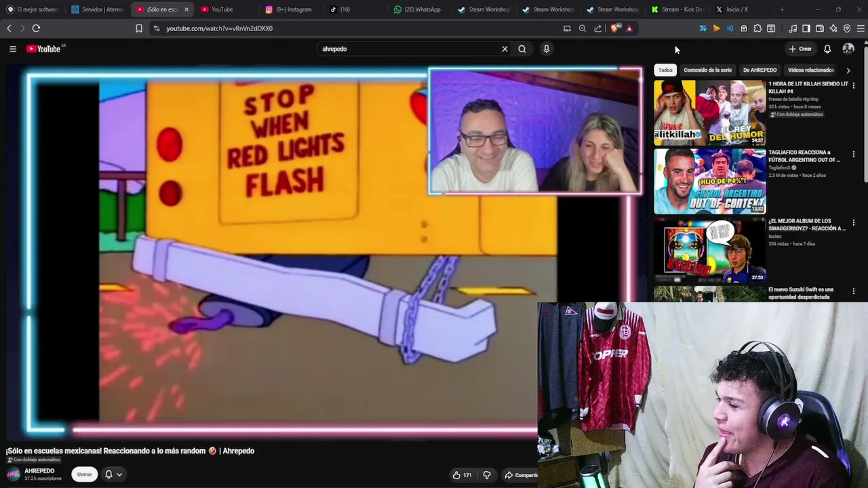Open Brave Rewards triangle icon

coord(629,28)
